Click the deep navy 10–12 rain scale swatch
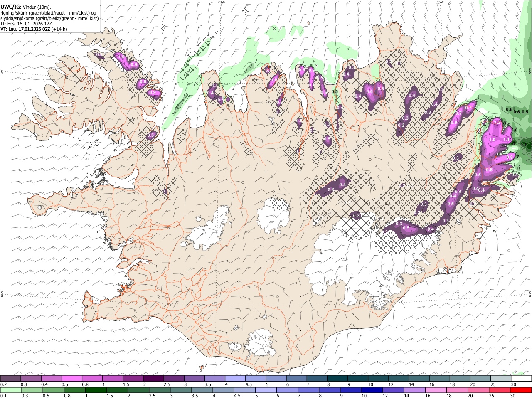The height and width of the screenshot is (399, 532). [372, 390]
